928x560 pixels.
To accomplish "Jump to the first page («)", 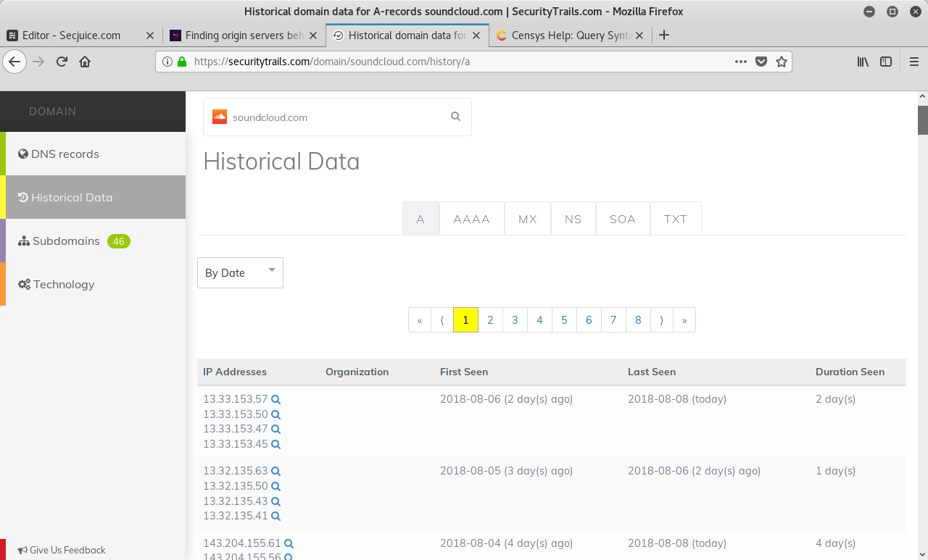I will 420,320.
